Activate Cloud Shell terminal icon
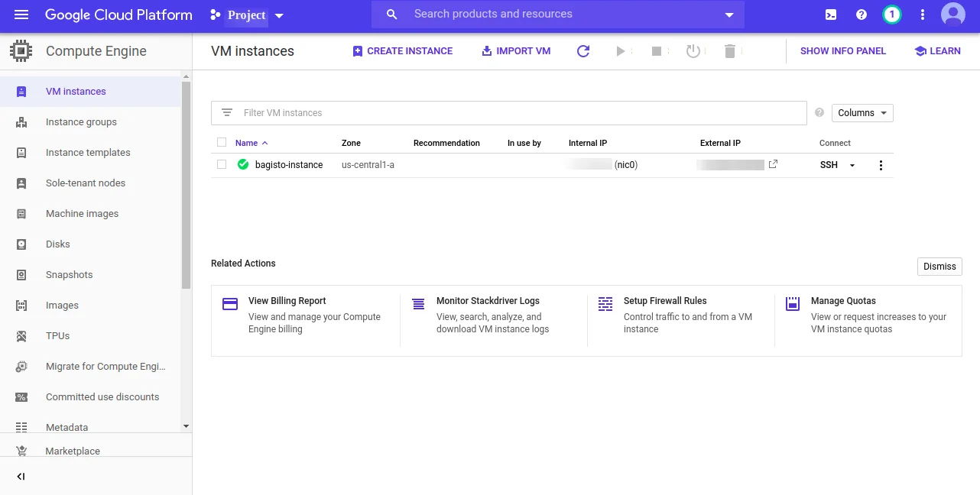 coord(831,15)
